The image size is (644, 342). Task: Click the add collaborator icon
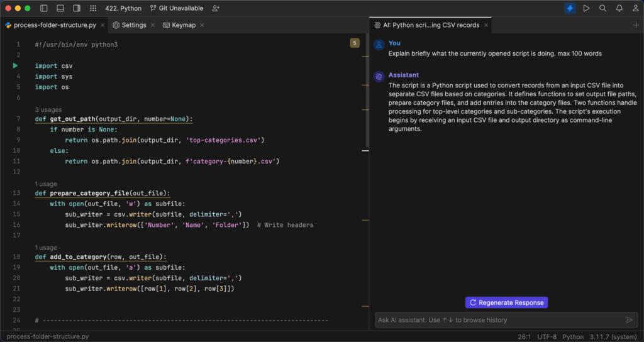[216, 8]
